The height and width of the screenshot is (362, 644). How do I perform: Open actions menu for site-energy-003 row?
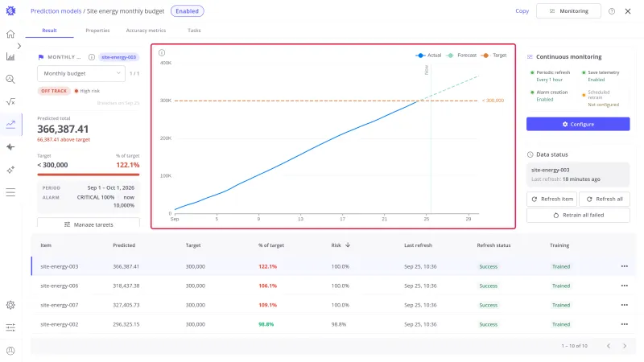(x=625, y=266)
